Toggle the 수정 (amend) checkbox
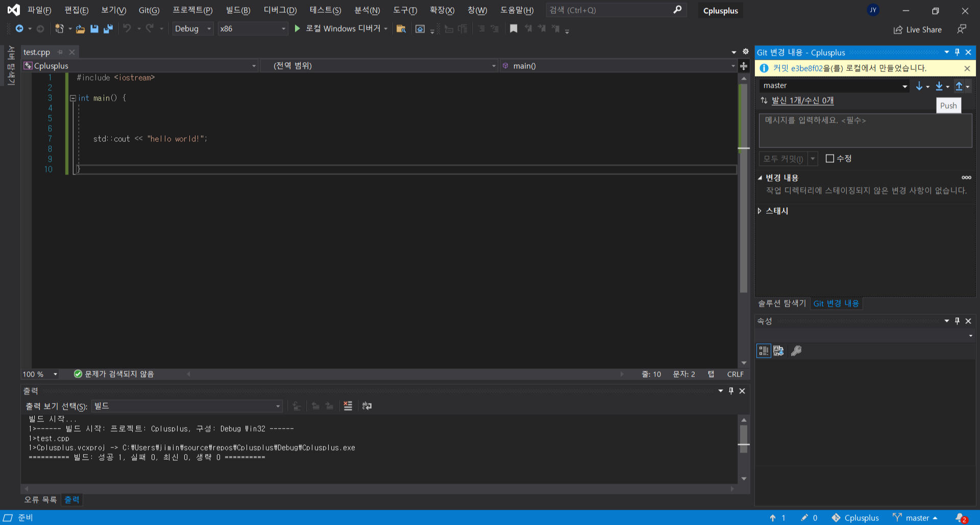This screenshot has height=525, width=980. click(x=830, y=159)
